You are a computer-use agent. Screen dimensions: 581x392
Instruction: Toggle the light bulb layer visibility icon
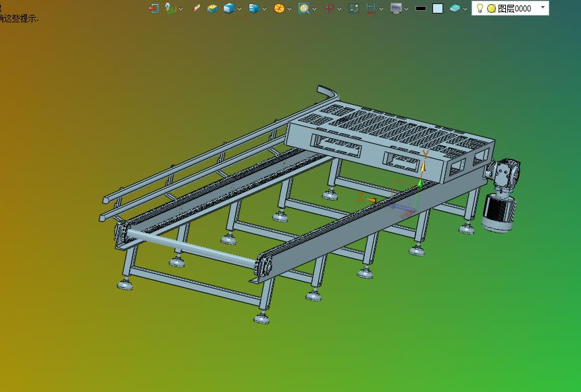coord(480,8)
